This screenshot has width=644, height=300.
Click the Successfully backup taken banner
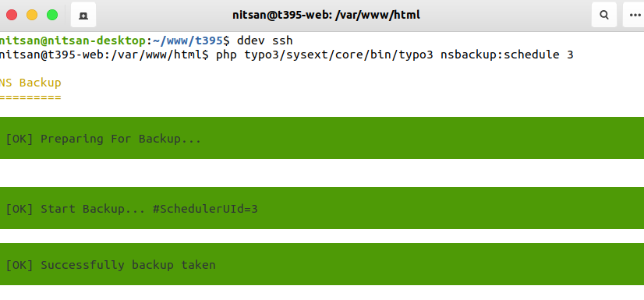(x=322, y=264)
